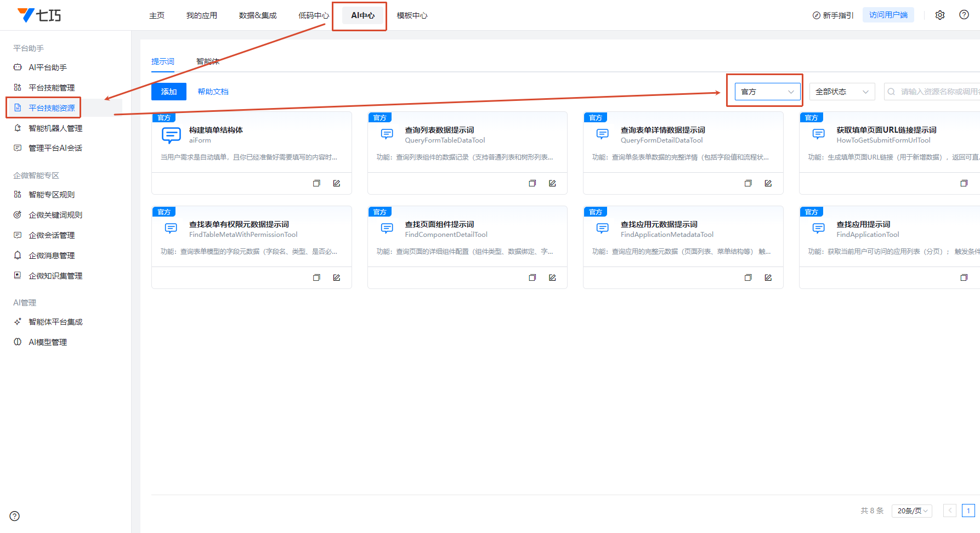Viewport: 980px width, 533px height.
Task: Open 智能专区规则 in sidebar
Action: [x=52, y=195]
